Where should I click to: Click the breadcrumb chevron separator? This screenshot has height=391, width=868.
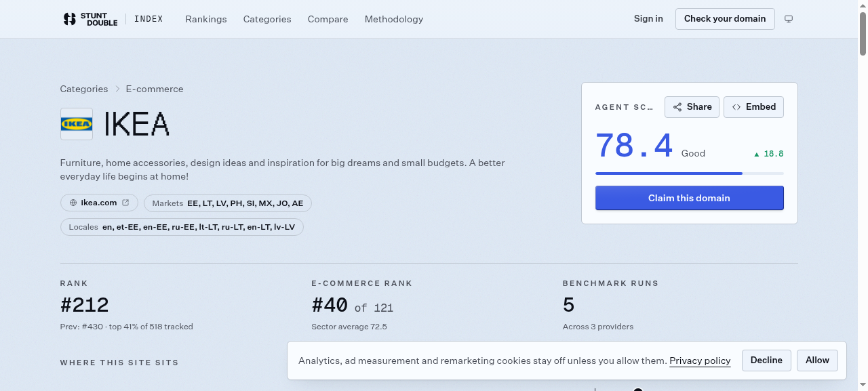pyautogui.click(x=117, y=89)
